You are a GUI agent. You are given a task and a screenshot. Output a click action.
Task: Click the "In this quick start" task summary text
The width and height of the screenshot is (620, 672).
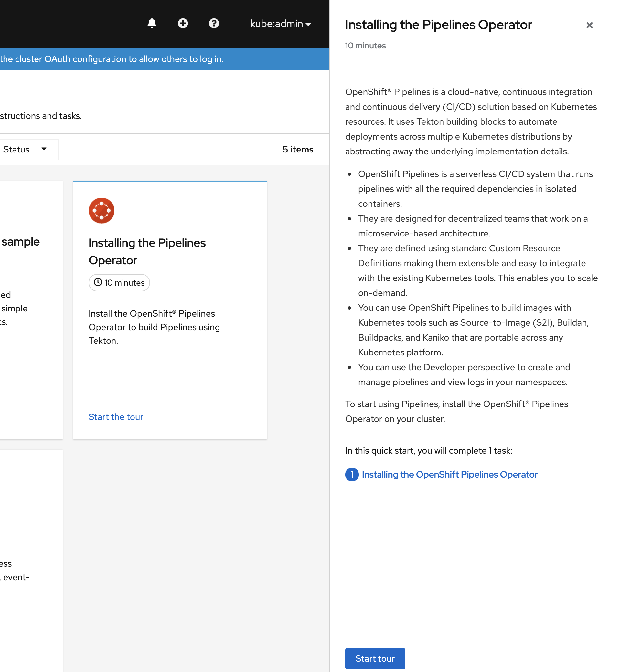pyautogui.click(x=429, y=451)
